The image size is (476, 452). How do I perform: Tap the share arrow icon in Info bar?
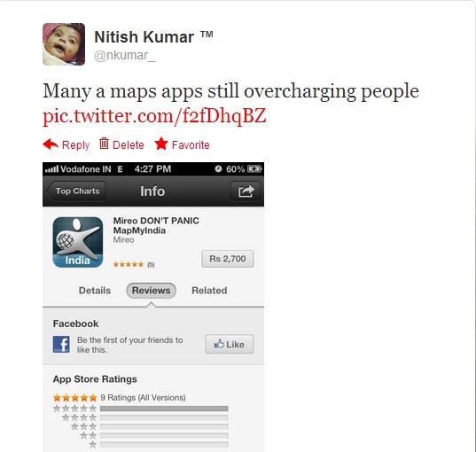pyautogui.click(x=246, y=191)
